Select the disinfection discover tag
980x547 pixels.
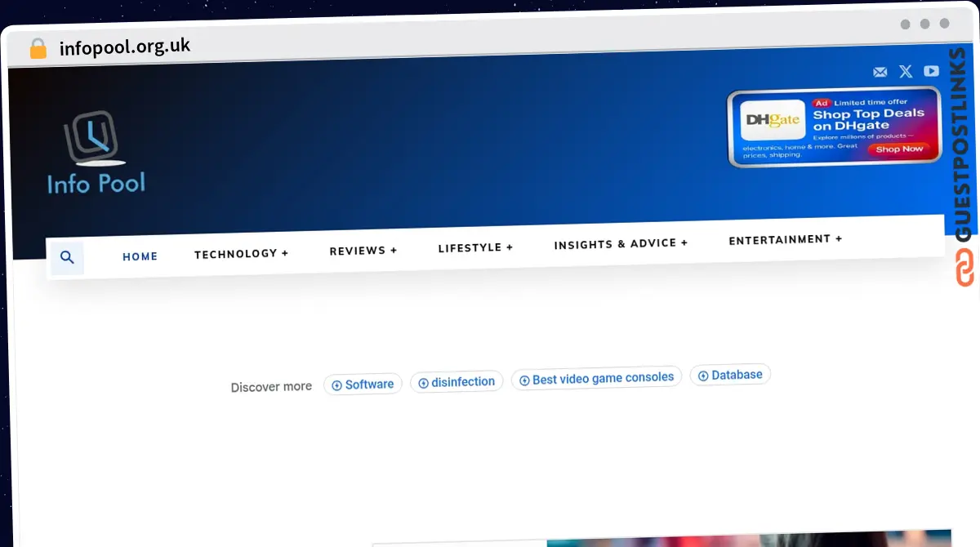[457, 382]
